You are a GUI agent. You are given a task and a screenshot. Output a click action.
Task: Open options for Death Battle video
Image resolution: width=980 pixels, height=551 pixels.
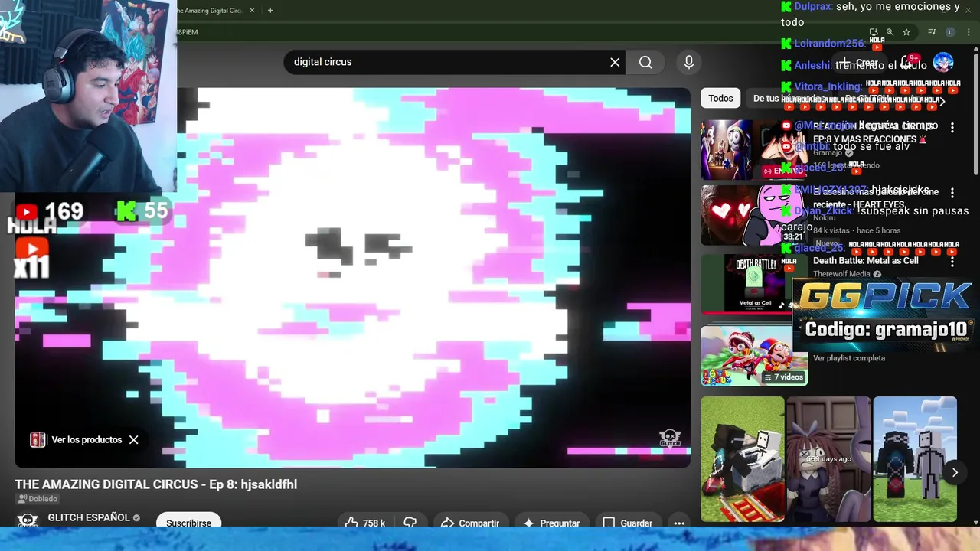point(952,262)
